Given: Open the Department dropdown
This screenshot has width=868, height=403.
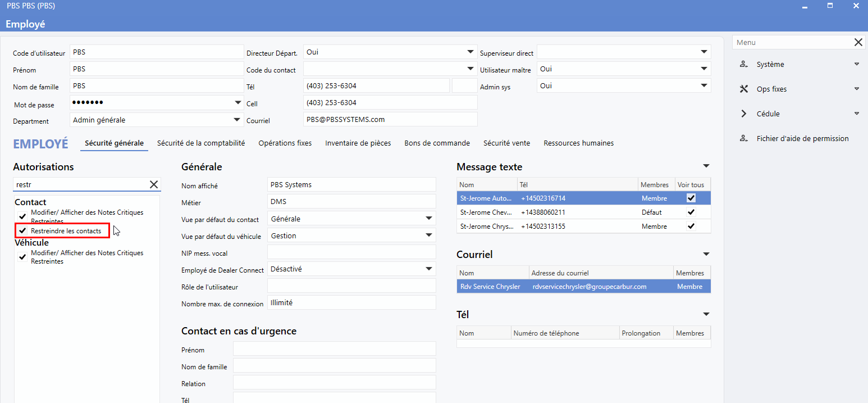Looking at the screenshot, I should [x=237, y=120].
